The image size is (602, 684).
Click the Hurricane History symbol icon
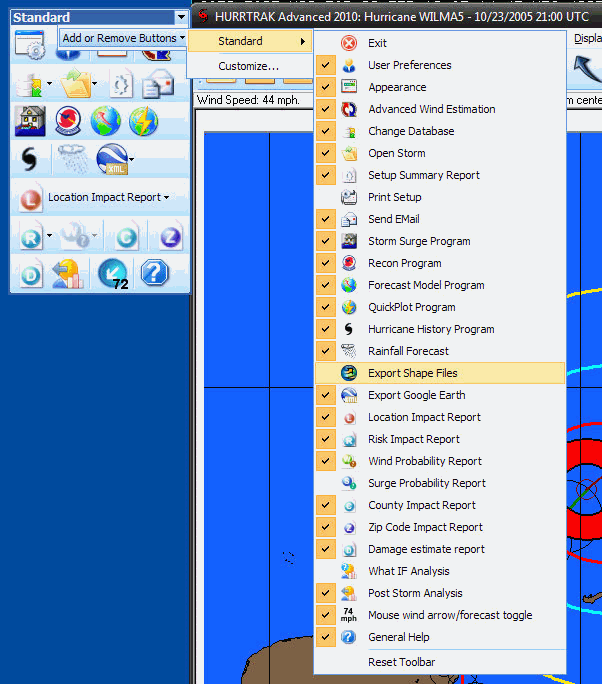point(30,159)
